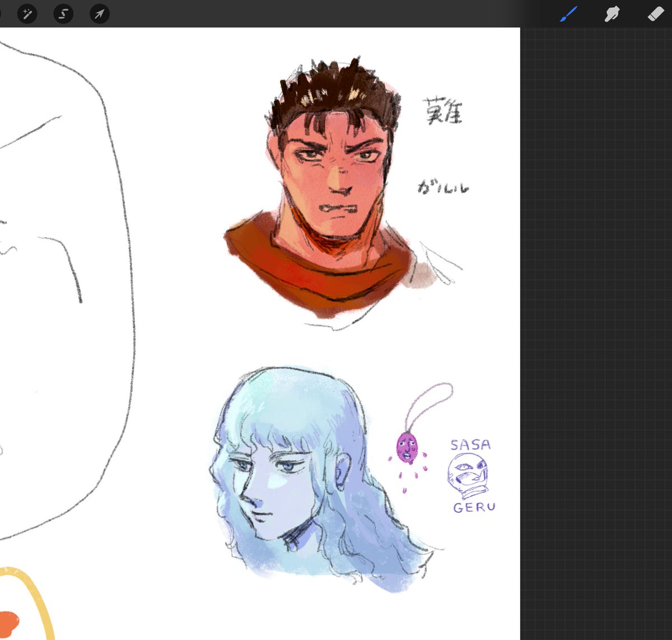Select the Brush tool
This screenshot has width=672, height=640.
pyautogui.click(x=568, y=13)
